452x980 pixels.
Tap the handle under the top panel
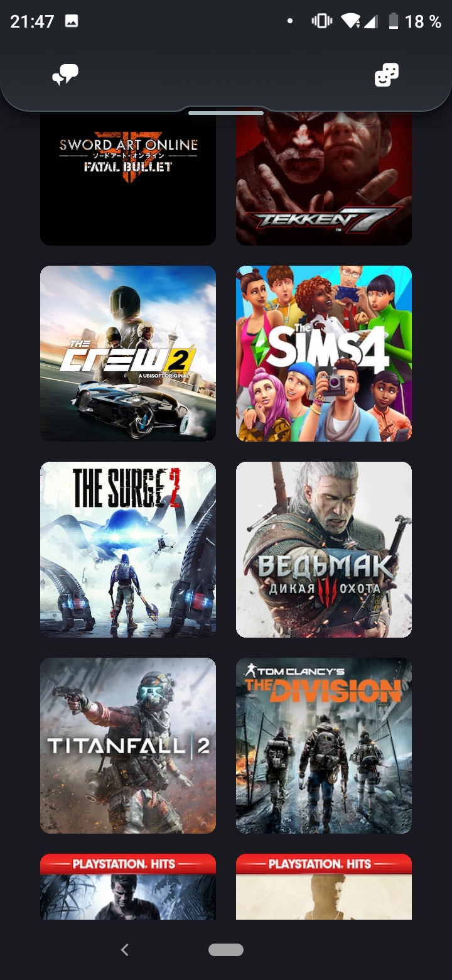point(226,113)
